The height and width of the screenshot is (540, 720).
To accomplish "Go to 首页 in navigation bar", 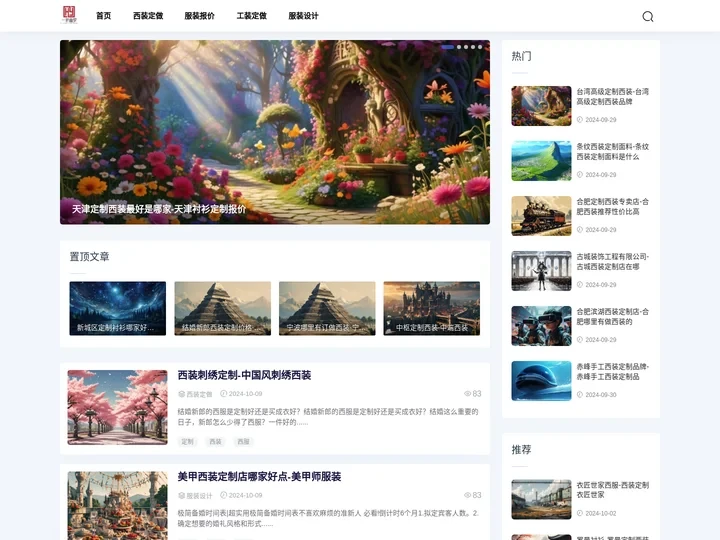I will (103, 16).
